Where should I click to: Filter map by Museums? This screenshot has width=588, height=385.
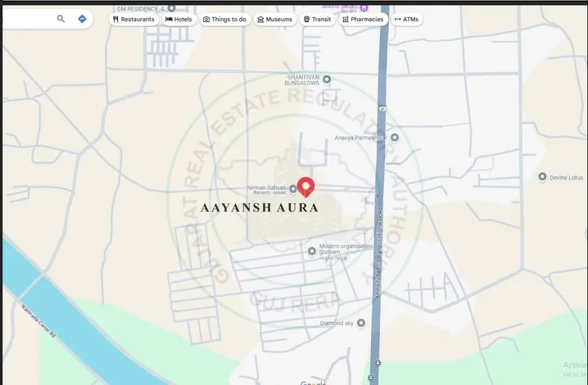[x=274, y=19]
